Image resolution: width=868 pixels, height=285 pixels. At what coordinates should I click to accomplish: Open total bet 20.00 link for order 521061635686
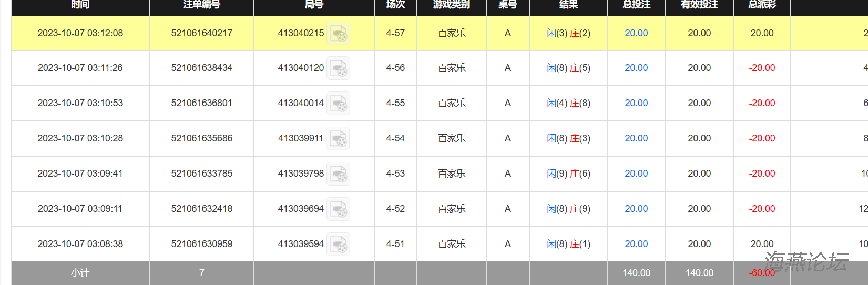[x=636, y=138]
